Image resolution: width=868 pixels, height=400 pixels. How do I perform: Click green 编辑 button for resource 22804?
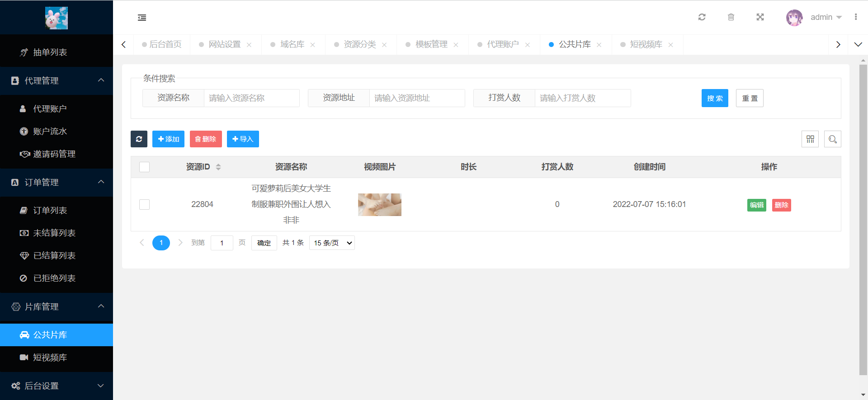click(757, 205)
